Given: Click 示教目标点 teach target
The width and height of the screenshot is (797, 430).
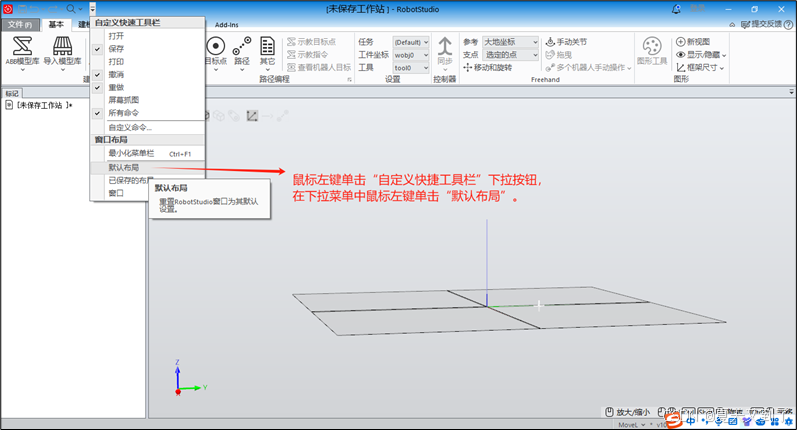Looking at the screenshot, I should pos(311,42).
